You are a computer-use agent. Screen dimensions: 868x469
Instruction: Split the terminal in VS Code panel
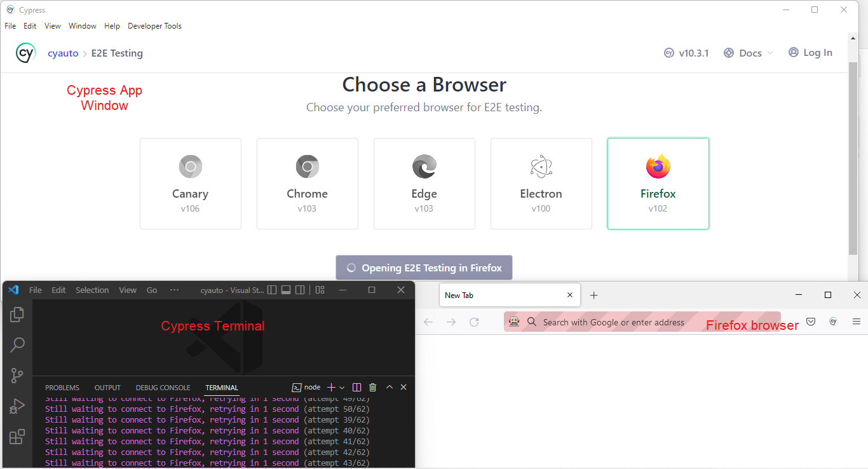click(357, 387)
